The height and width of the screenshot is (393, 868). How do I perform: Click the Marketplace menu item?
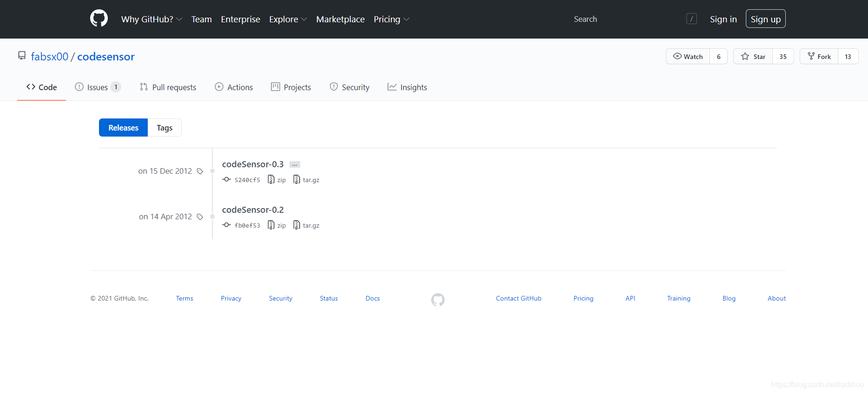341,19
